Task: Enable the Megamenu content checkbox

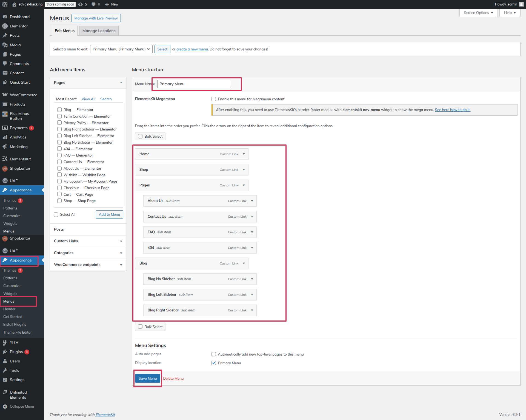Action: 214,99
